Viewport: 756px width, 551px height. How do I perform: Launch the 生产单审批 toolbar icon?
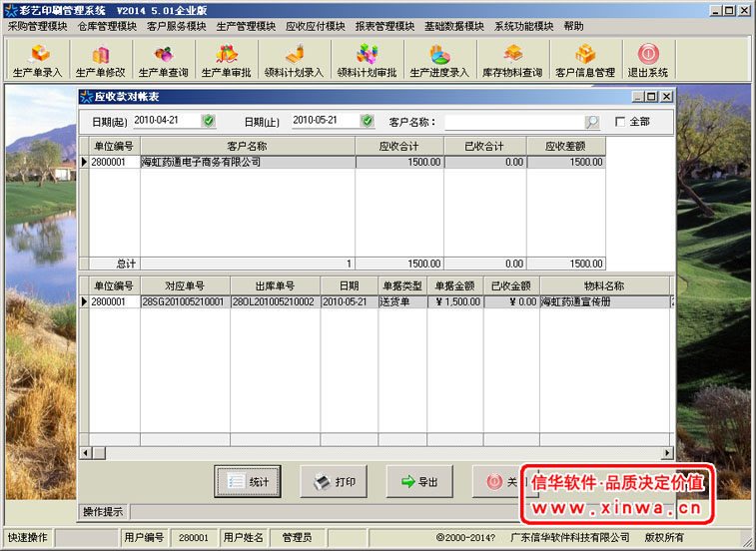226,61
